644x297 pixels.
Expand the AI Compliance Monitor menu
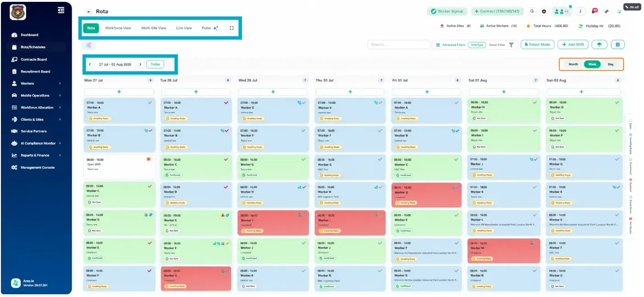[x=60, y=143]
